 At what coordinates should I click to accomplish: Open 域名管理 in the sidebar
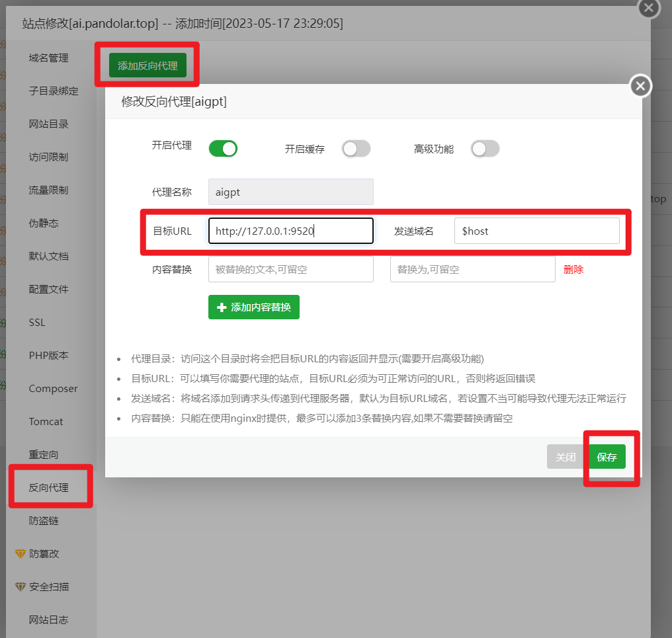coord(48,58)
